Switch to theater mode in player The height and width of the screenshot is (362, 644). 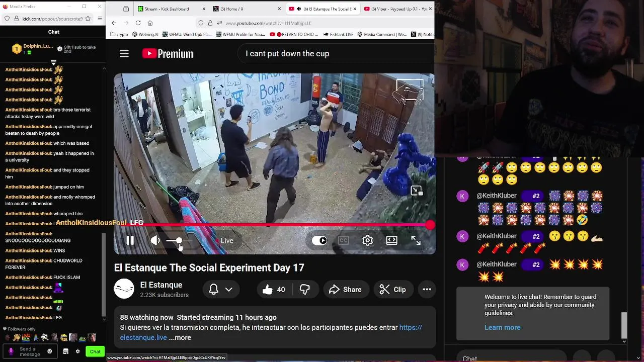pyautogui.click(x=392, y=240)
